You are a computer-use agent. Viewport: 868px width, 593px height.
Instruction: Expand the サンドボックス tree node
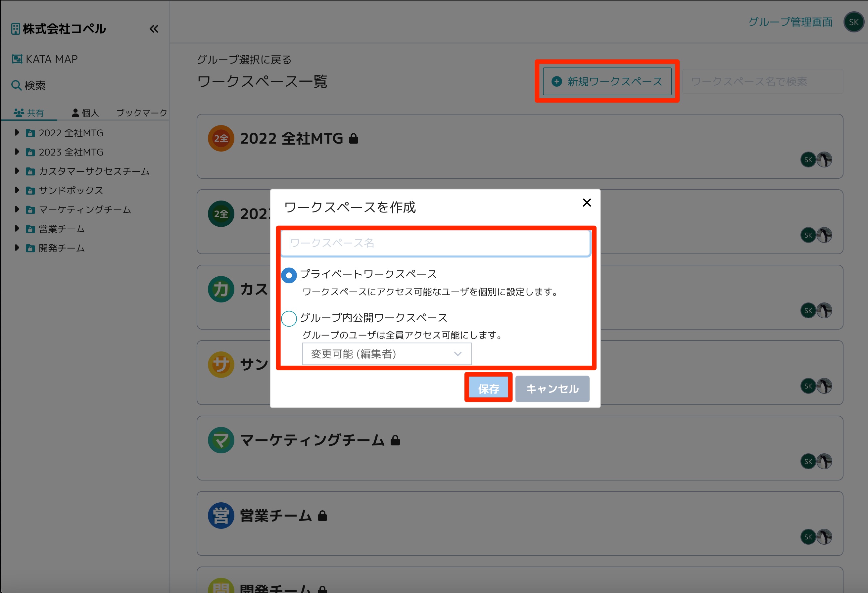tap(17, 190)
